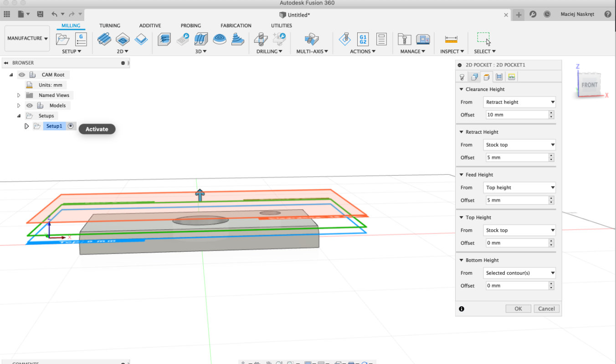
Task: Click the FRONT face of view cube
Action: (x=589, y=85)
